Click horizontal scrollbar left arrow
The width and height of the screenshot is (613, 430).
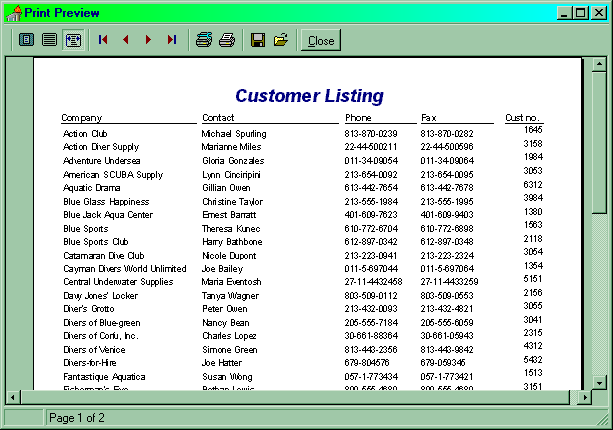pyautogui.click(x=13, y=398)
